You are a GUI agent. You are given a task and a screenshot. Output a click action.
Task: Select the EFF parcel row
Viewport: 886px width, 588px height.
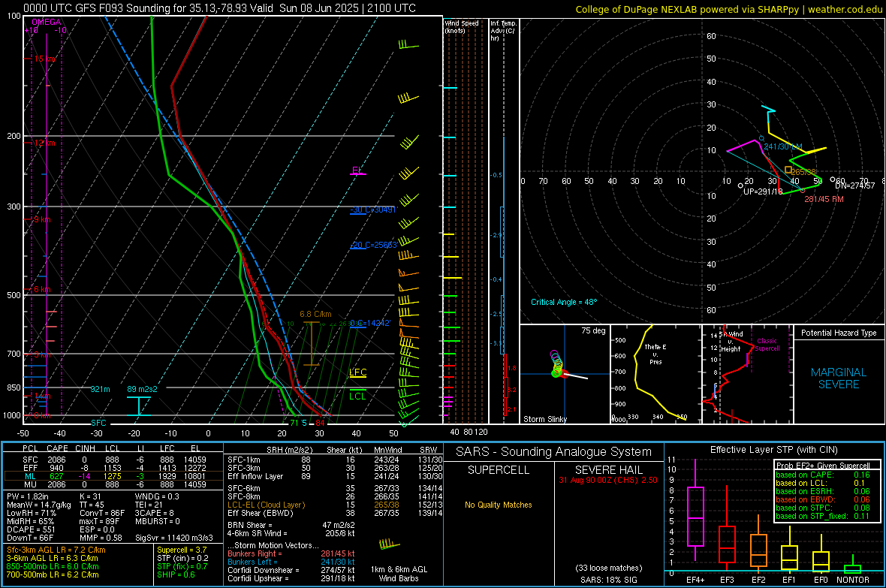tap(113, 468)
